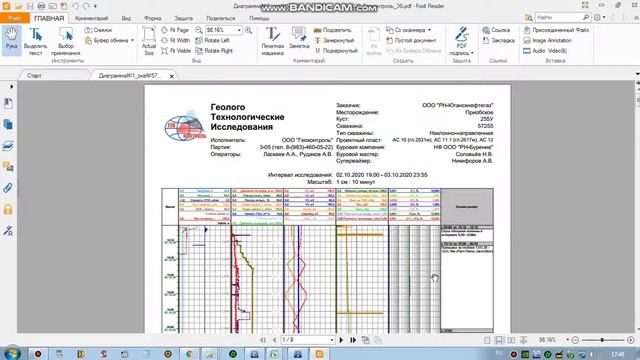
Task: Insert an Image Annotation
Action: click(547, 40)
